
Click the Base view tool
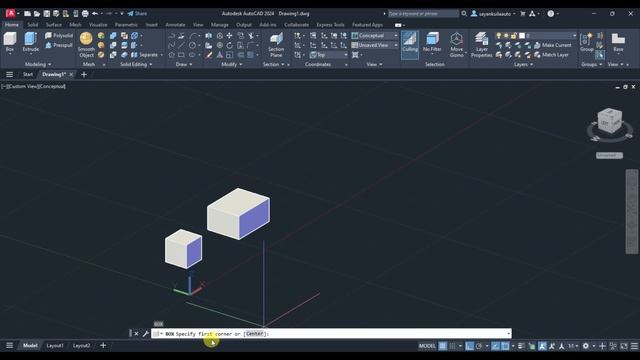[618, 42]
